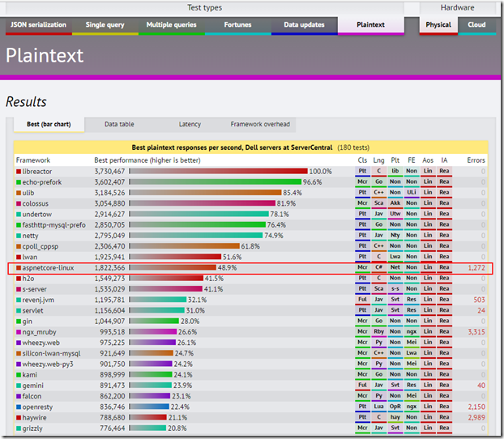
Task: Click the Plt column header
Action: (x=395, y=160)
